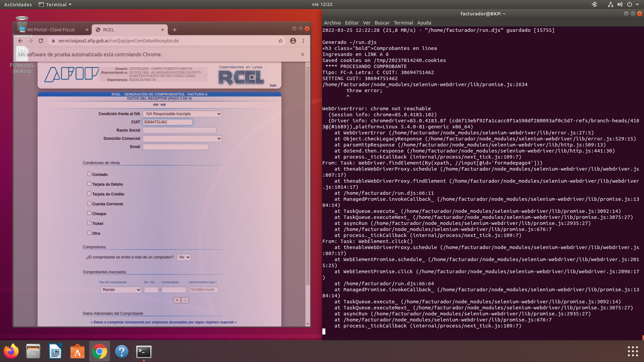Check the Contado checkbox
The image size is (644, 362).
(89, 174)
